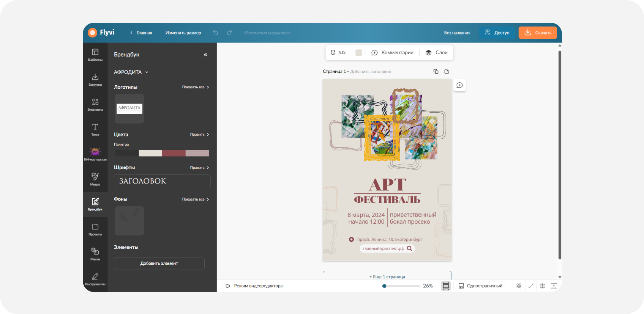Open the Элементы sidebar tab

click(x=95, y=105)
